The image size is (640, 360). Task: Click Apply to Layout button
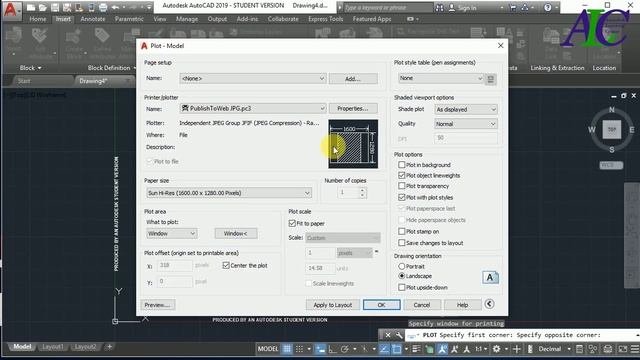pos(333,305)
